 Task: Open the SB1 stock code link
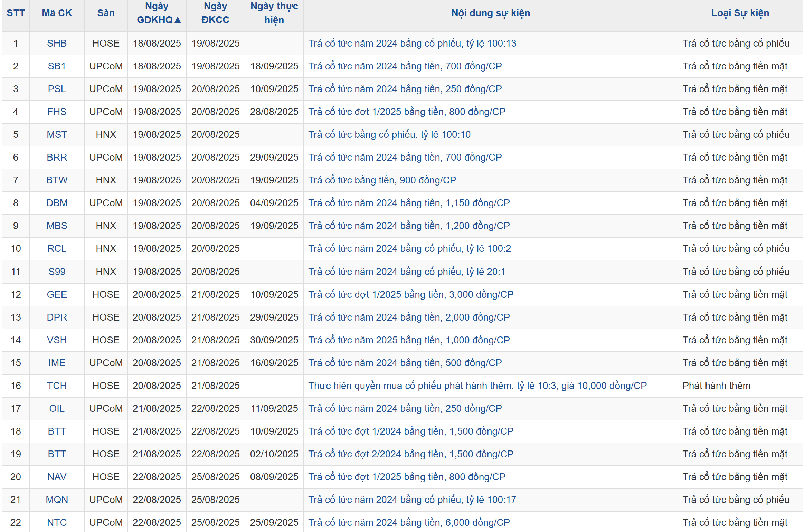(x=57, y=66)
